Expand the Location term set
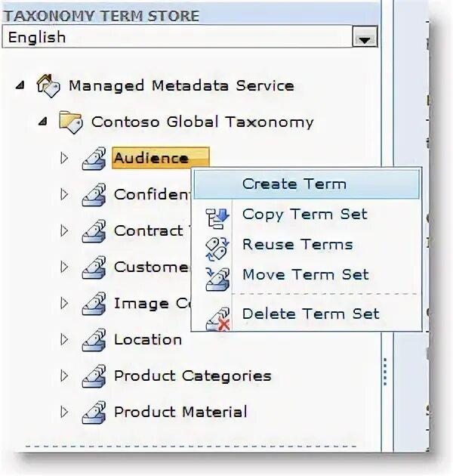Viewport: 453px width, 476px height. pos(64,340)
